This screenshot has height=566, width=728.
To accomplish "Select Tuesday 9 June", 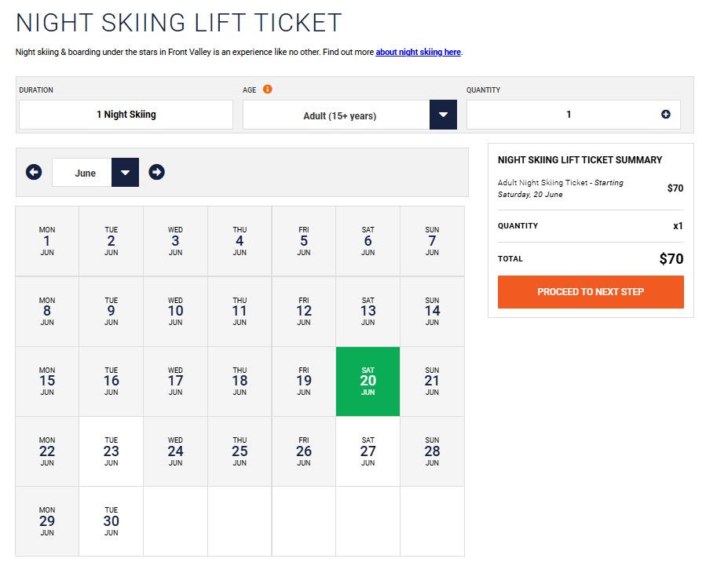I will 111,312.
